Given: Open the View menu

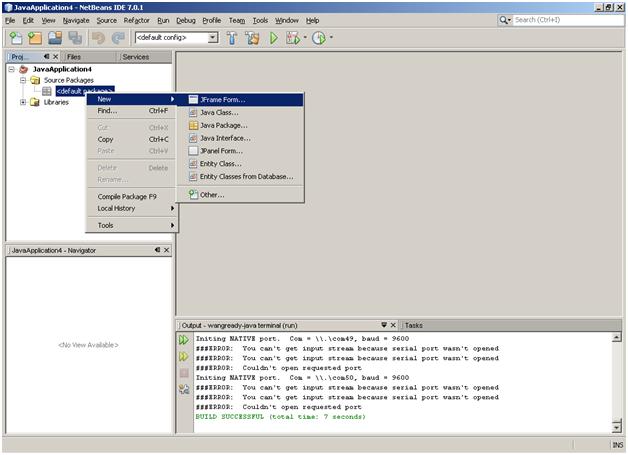Looking at the screenshot, I should click(48, 20).
